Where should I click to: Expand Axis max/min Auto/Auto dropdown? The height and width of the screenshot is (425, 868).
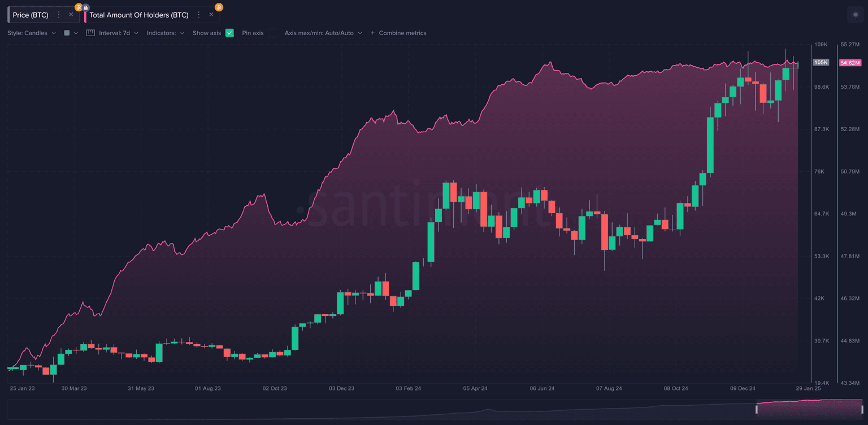(x=323, y=33)
